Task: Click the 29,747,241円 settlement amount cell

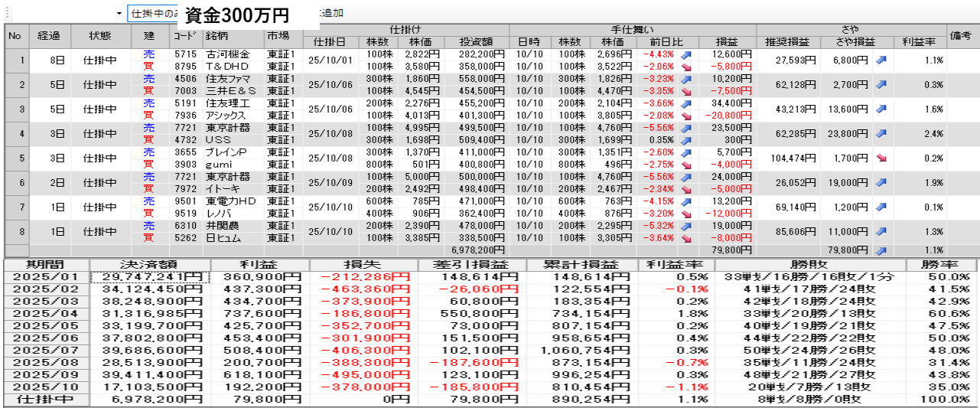Action: 148,277
